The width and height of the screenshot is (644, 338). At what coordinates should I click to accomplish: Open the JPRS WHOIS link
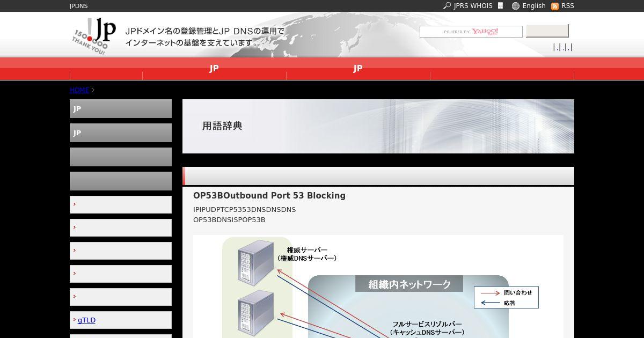[x=473, y=6]
